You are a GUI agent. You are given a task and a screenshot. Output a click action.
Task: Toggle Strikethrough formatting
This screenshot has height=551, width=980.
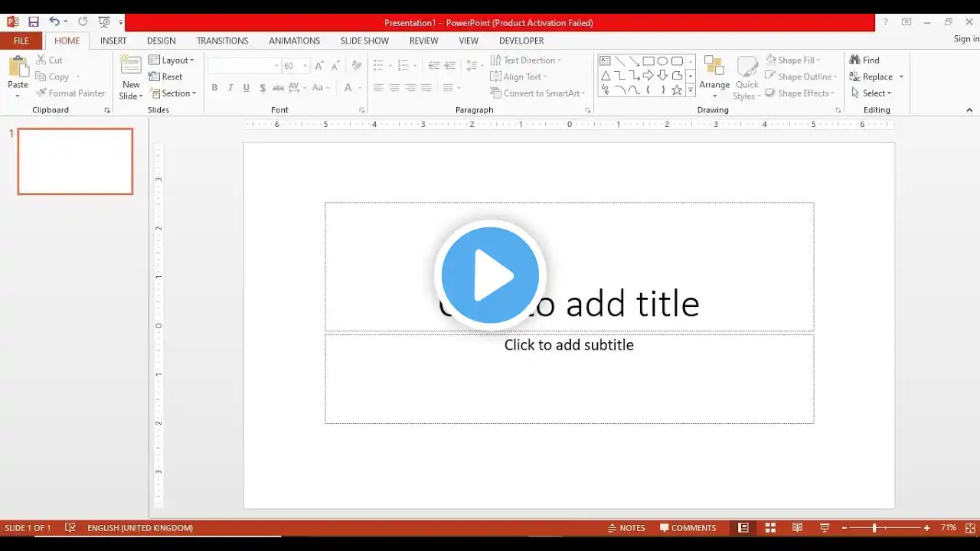click(x=278, y=88)
